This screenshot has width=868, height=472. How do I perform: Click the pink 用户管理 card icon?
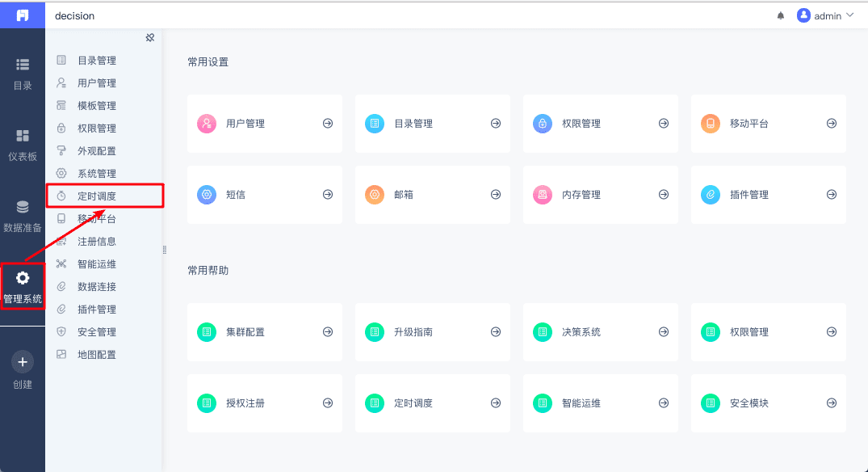point(207,124)
